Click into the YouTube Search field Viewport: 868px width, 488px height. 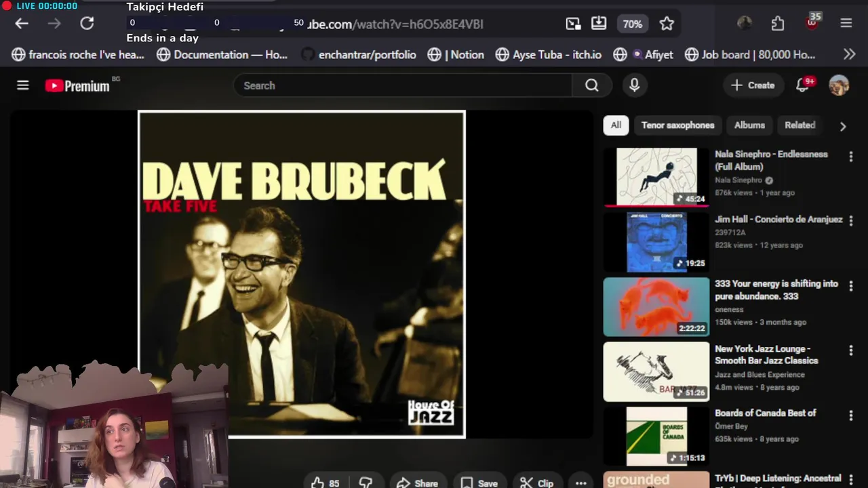(x=403, y=85)
